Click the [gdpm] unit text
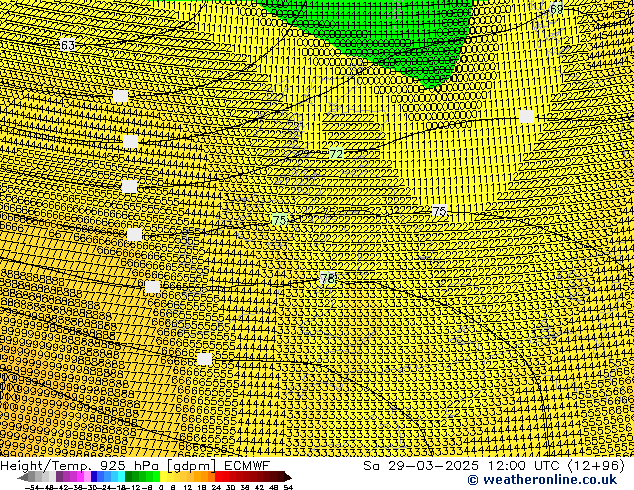 190,466
